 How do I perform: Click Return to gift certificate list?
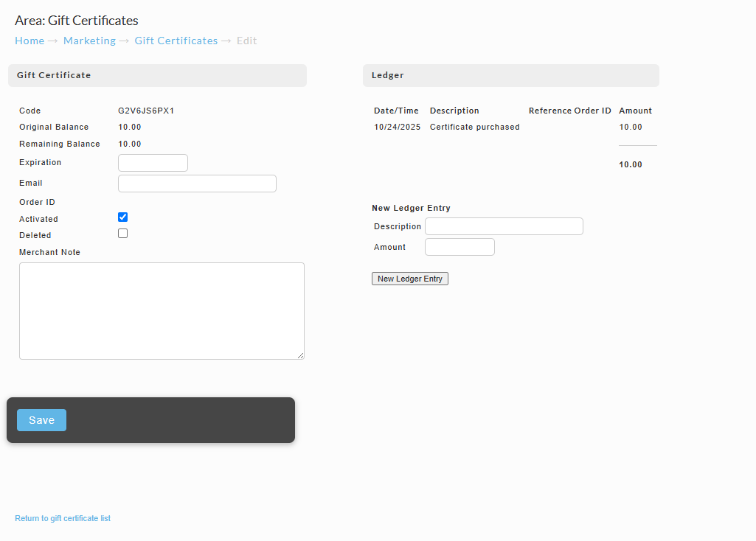point(63,518)
